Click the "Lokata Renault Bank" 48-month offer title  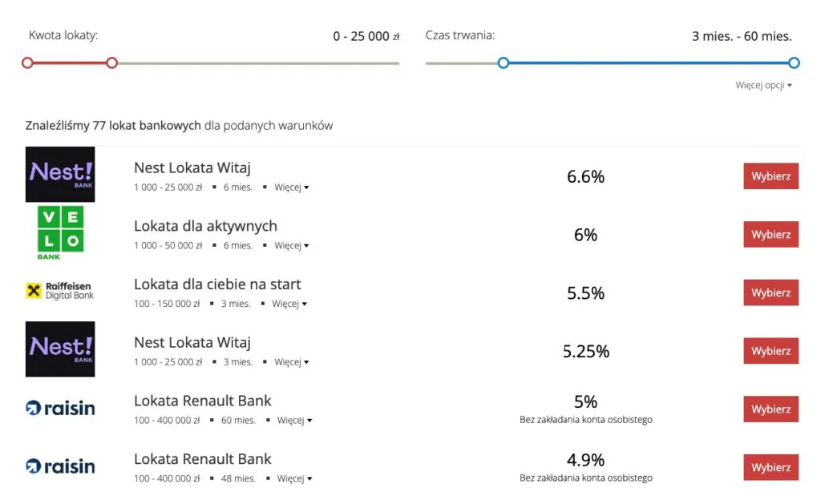click(x=202, y=458)
